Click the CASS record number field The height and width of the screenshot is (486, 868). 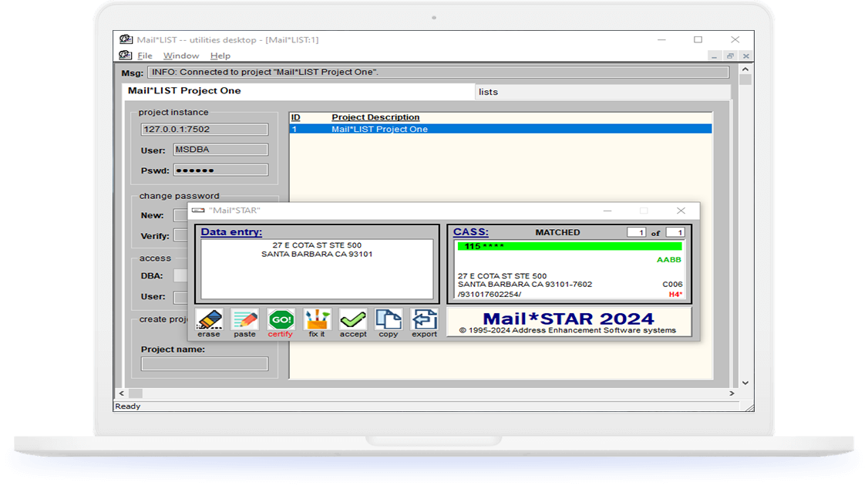(x=637, y=233)
